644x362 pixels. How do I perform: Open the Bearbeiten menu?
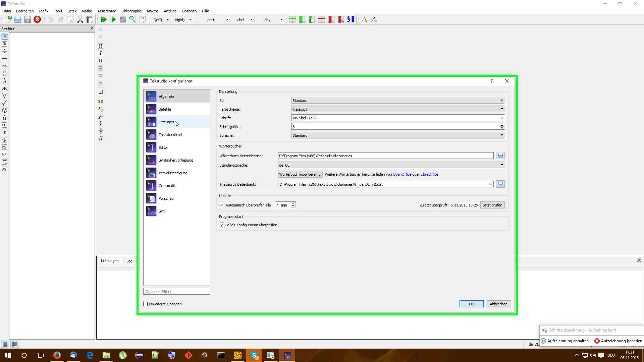[25, 11]
